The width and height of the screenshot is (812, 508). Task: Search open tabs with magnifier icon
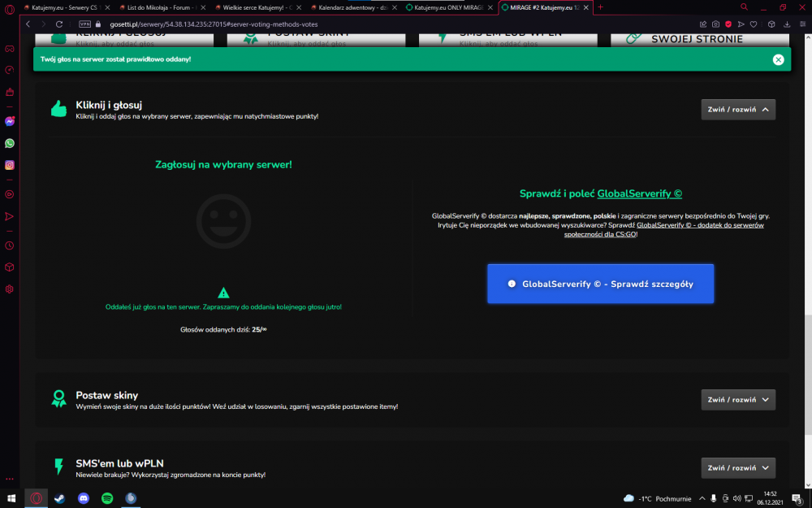point(744,7)
